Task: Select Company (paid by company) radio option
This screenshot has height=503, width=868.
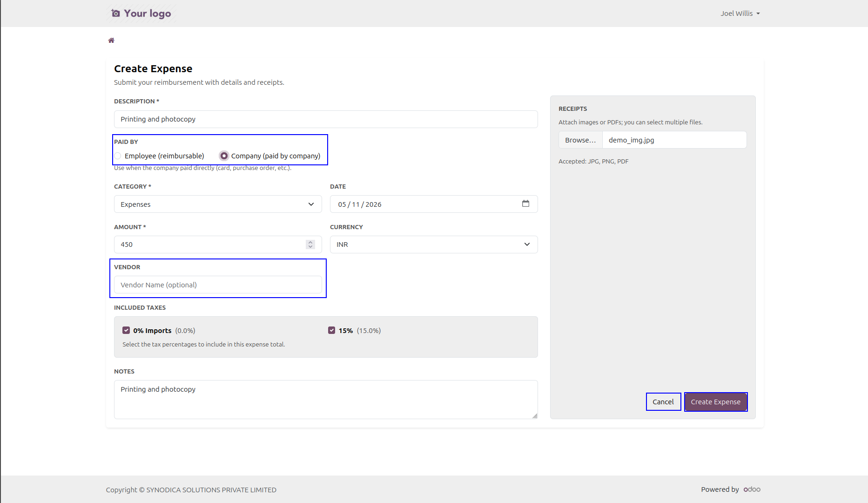Action: tap(224, 156)
